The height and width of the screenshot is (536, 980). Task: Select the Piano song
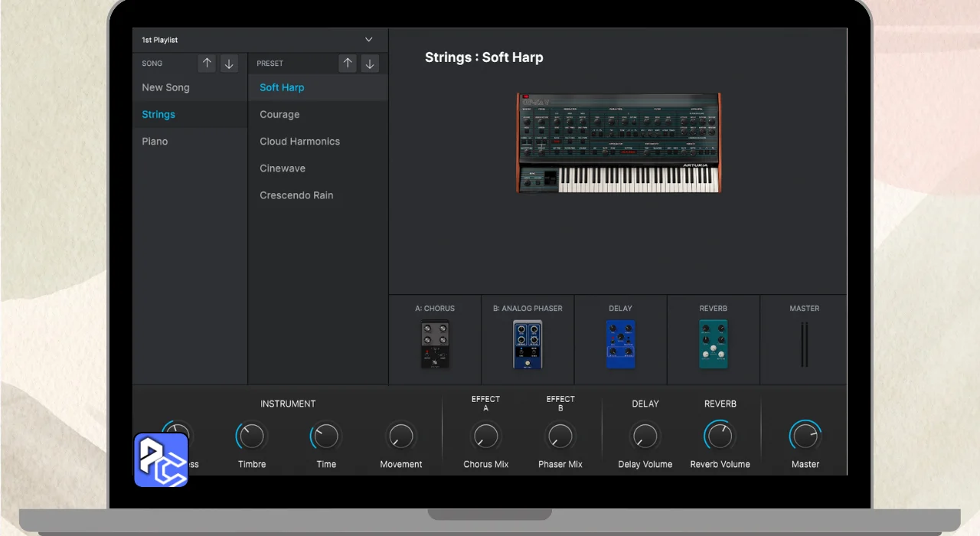point(155,142)
